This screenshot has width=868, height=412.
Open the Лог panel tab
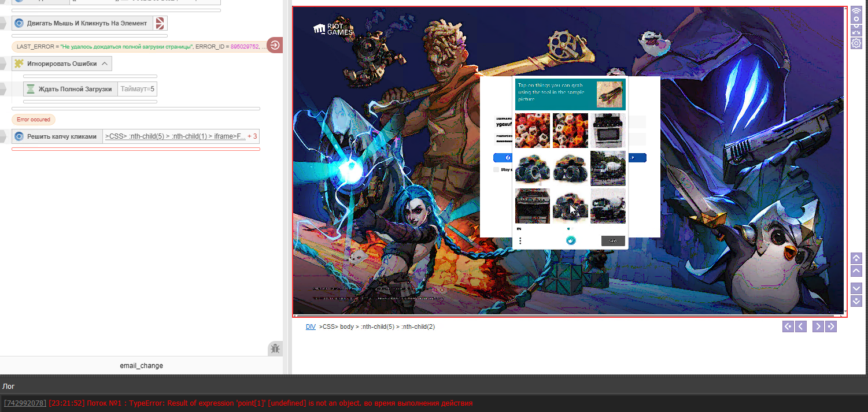pyautogui.click(x=9, y=386)
